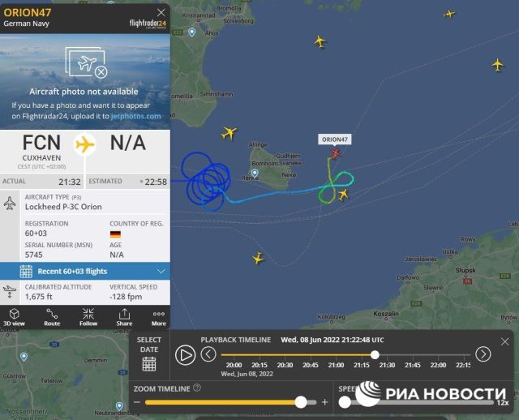Image resolution: width=519 pixels, height=420 pixels.
Task: Zoom in timeline with plus button
Action: click(x=324, y=402)
